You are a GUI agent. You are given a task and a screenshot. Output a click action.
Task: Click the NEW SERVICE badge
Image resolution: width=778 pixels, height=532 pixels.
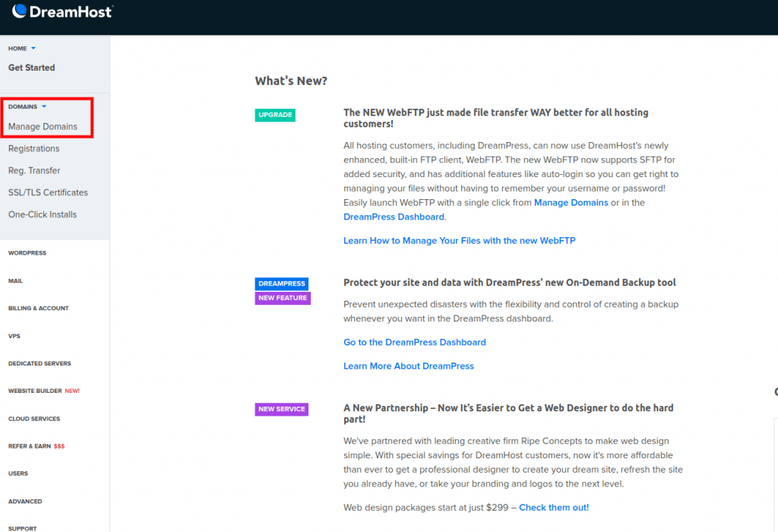pyautogui.click(x=281, y=409)
